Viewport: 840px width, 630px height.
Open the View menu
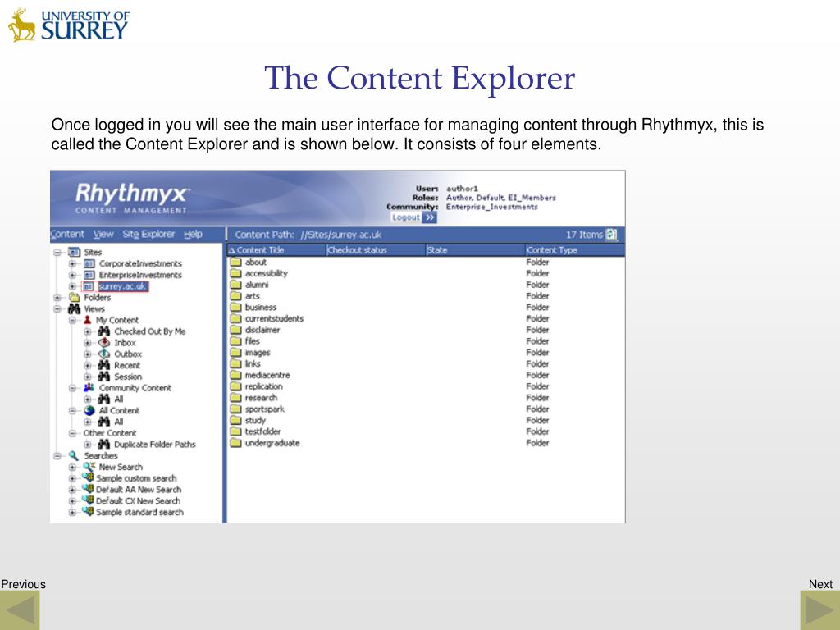point(103,234)
